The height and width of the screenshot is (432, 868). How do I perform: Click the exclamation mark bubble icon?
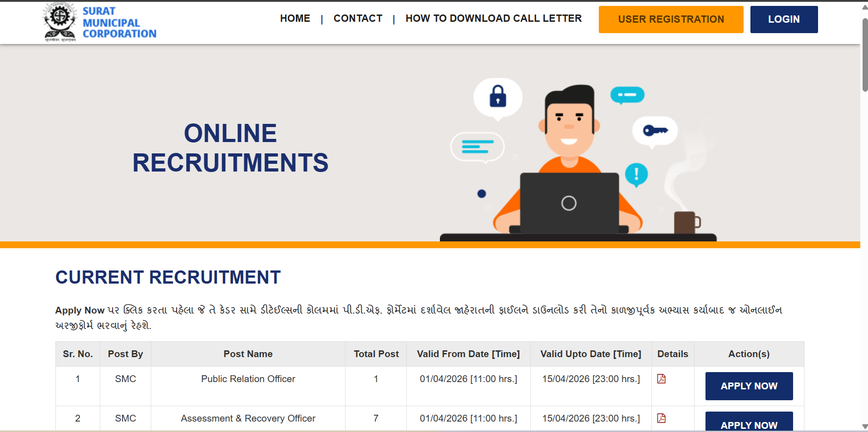tap(636, 174)
